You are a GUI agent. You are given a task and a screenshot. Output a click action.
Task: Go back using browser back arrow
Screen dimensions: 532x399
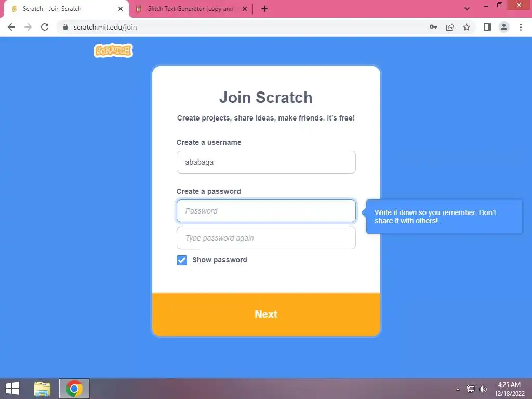(x=11, y=27)
